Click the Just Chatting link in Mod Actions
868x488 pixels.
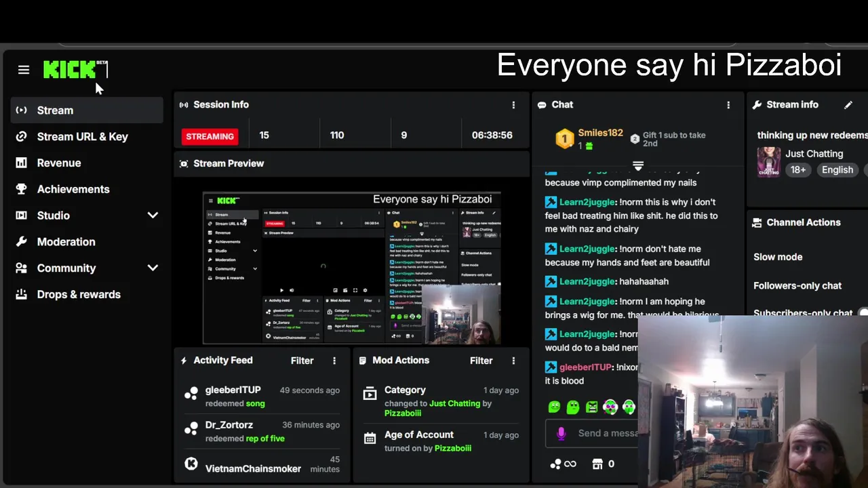454,404
